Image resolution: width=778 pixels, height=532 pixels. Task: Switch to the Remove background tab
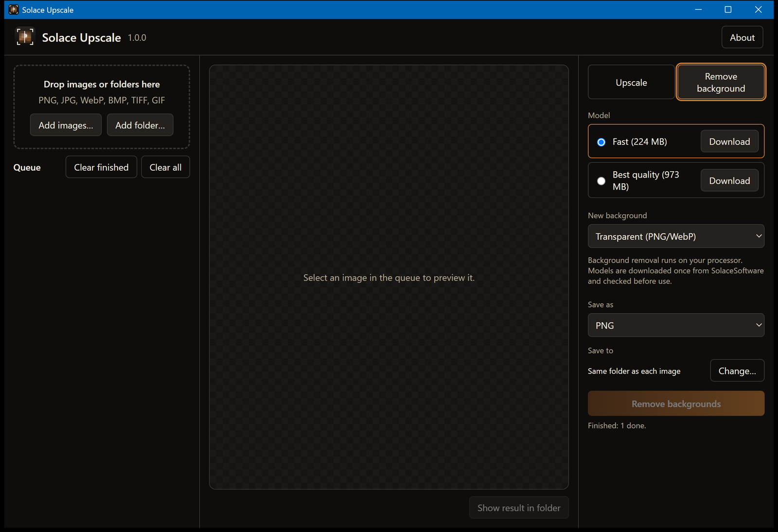click(x=721, y=82)
